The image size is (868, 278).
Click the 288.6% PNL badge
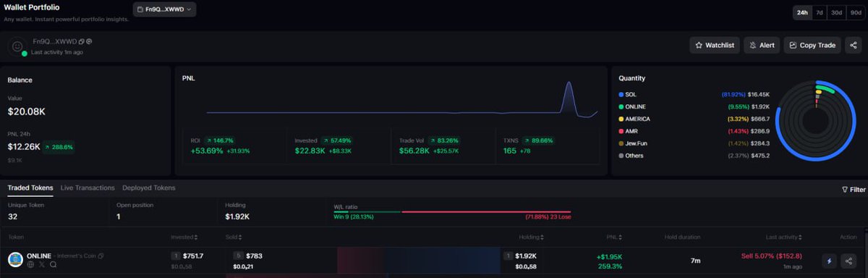tap(59, 147)
